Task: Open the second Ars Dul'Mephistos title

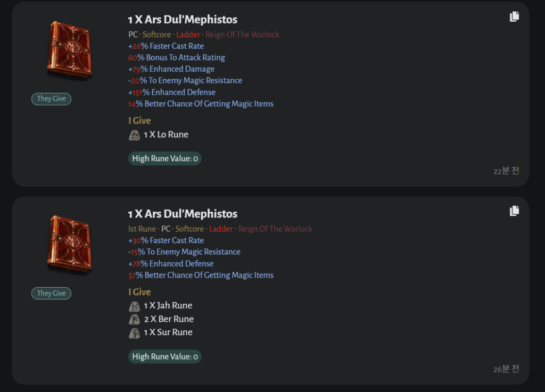Action: click(183, 214)
